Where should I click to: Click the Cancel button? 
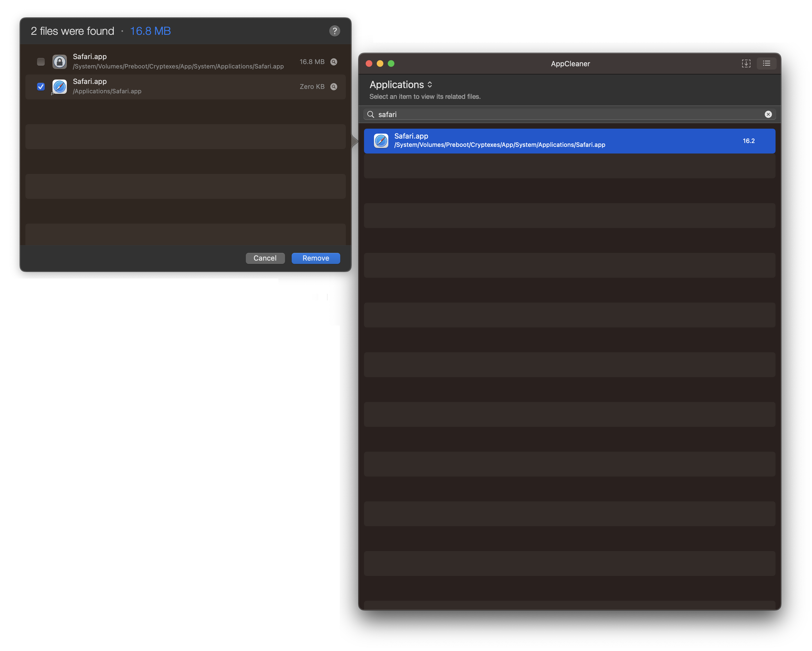pyautogui.click(x=265, y=258)
